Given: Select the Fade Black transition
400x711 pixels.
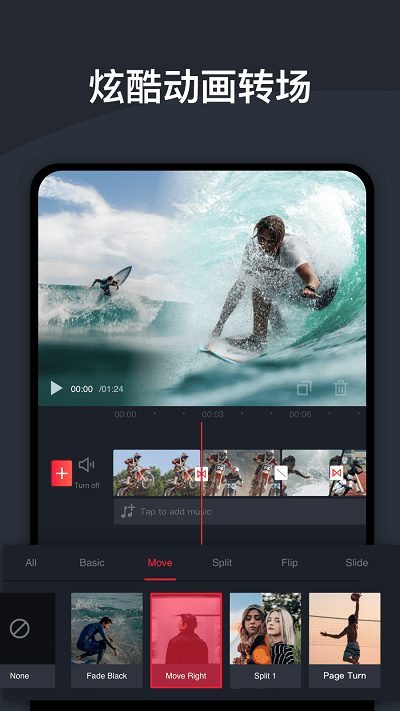Looking at the screenshot, I should [107, 640].
